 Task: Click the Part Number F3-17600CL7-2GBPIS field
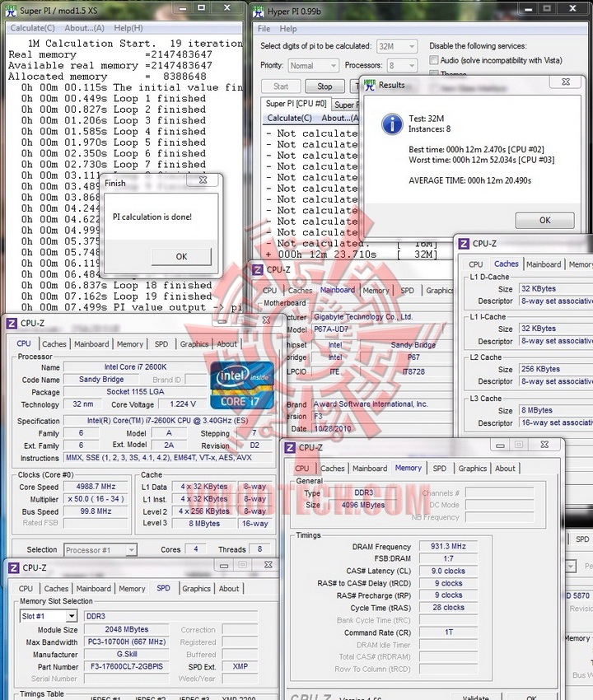pos(126,666)
